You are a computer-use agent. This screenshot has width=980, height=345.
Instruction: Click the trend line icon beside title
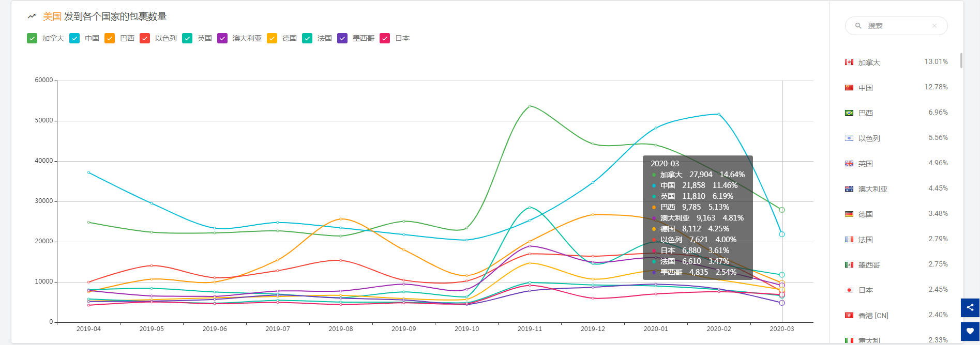[32, 17]
